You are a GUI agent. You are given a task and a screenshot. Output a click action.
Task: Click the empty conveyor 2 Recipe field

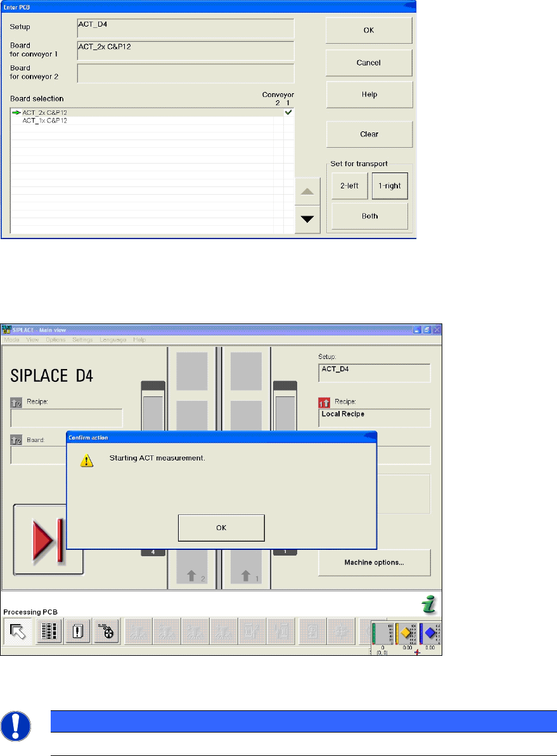click(67, 418)
